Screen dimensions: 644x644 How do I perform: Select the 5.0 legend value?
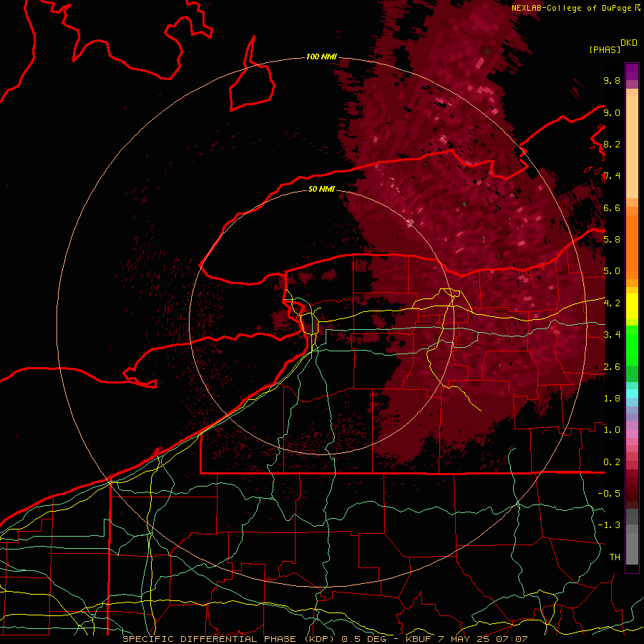[x=612, y=271]
